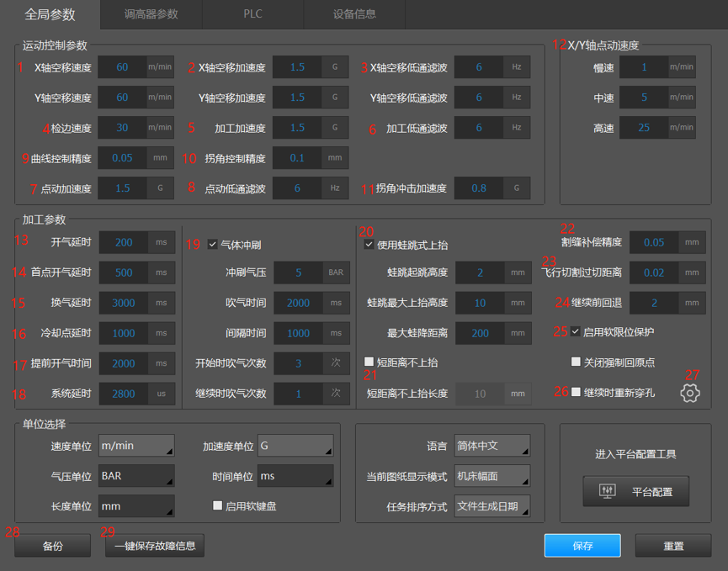The image size is (728, 571).
Task: Switch to the 调高器参数 tab
Action: [x=151, y=14]
